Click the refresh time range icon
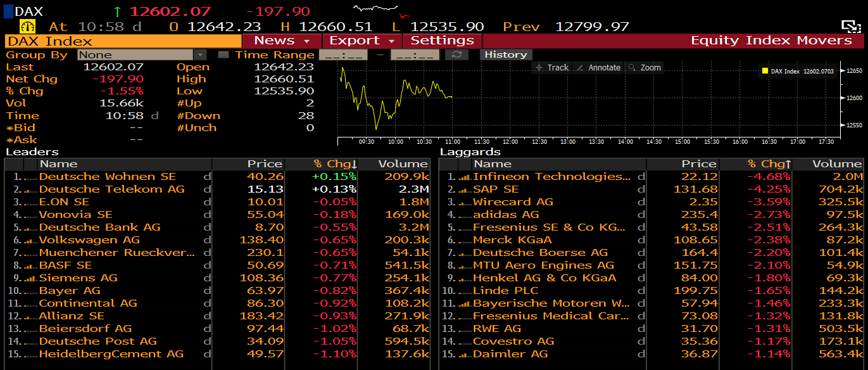 456,54
